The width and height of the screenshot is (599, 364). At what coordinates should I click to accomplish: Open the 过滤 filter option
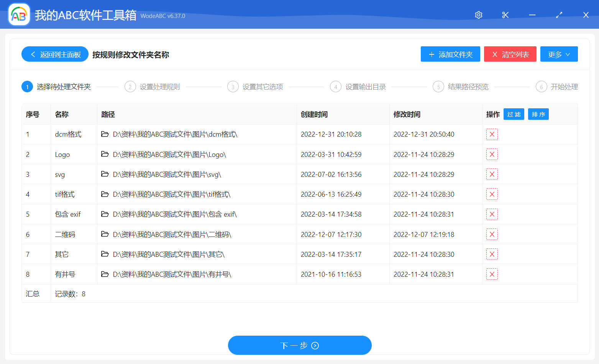[x=514, y=114]
